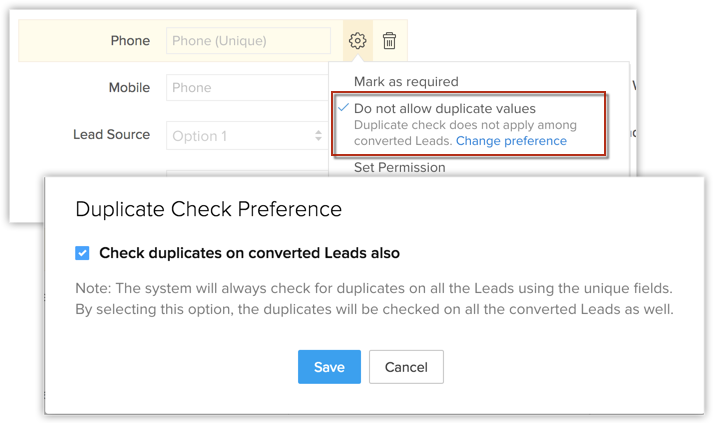Viewport: 713px width, 423px height.
Task: Click the blue checkmark beside duplicate values option
Action: 343,107
